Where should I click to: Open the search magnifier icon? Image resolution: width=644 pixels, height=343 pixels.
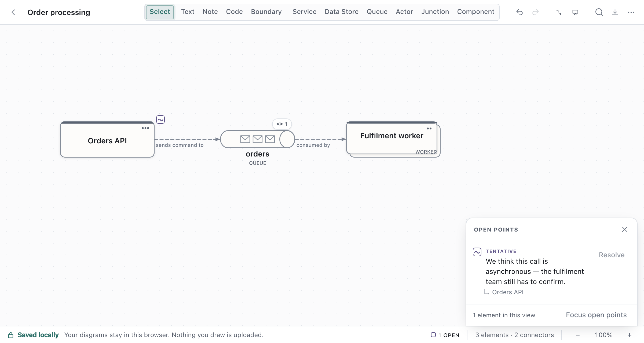(x=599, y=12)
